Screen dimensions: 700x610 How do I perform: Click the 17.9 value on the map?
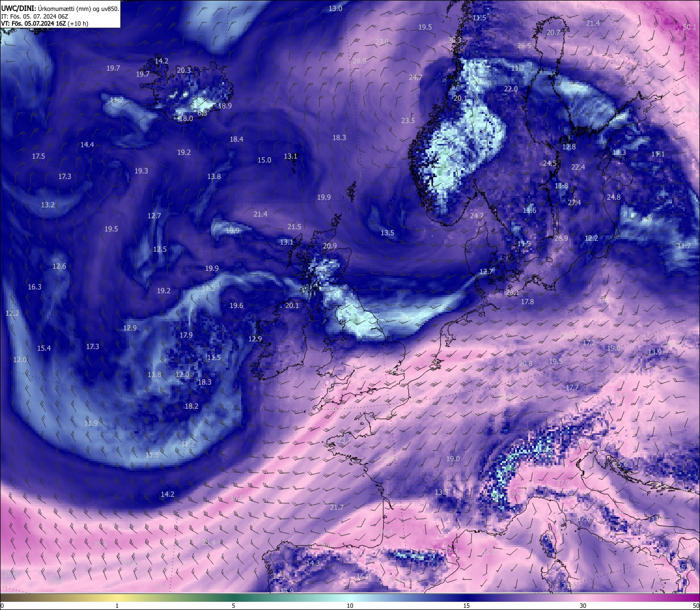[x=186, y=335]
